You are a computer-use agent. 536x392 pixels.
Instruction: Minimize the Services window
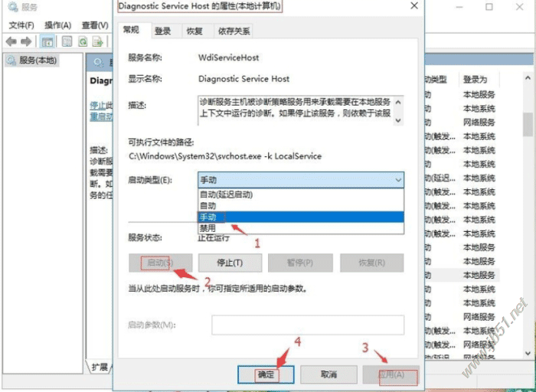pos(459,7)
